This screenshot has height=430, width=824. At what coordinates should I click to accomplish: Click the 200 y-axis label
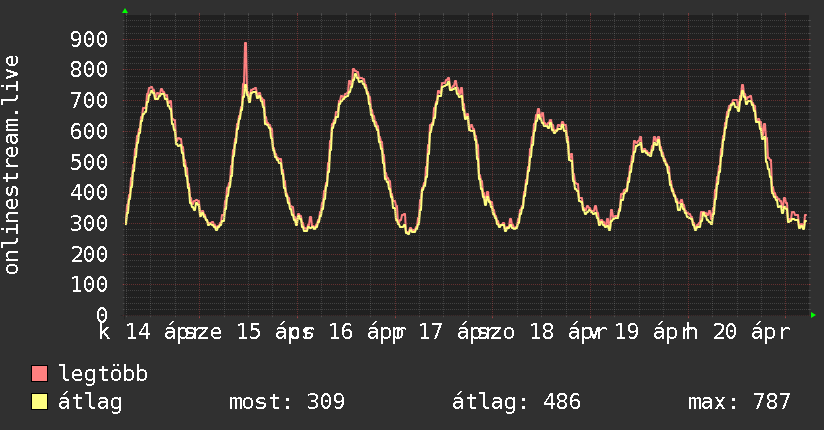[x=89, y=254]
